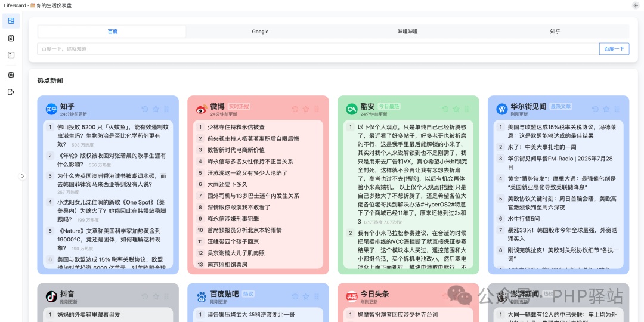
Task: Favorite the 酷安 card with the star
Action: [456, 109]
